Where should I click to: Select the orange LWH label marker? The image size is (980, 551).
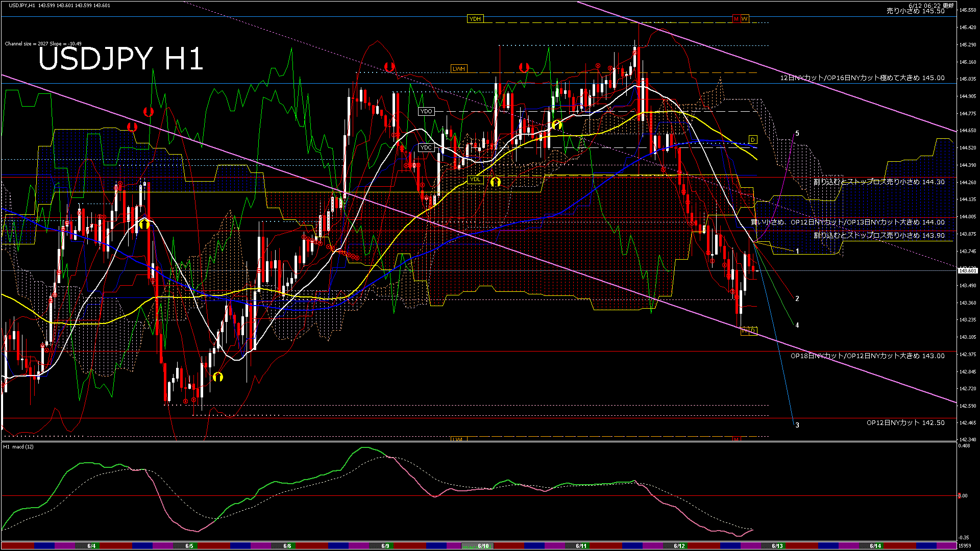tap(458, 69)
